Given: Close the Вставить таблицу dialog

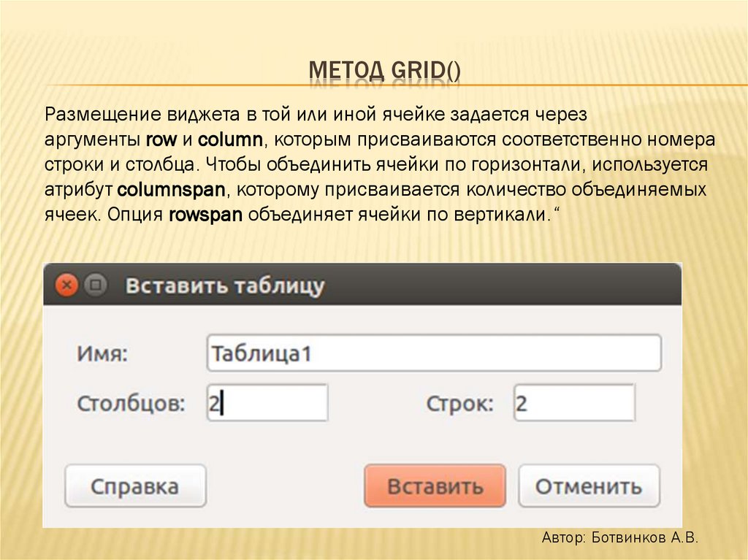Looking at the screenshot, I should (66, 285).
